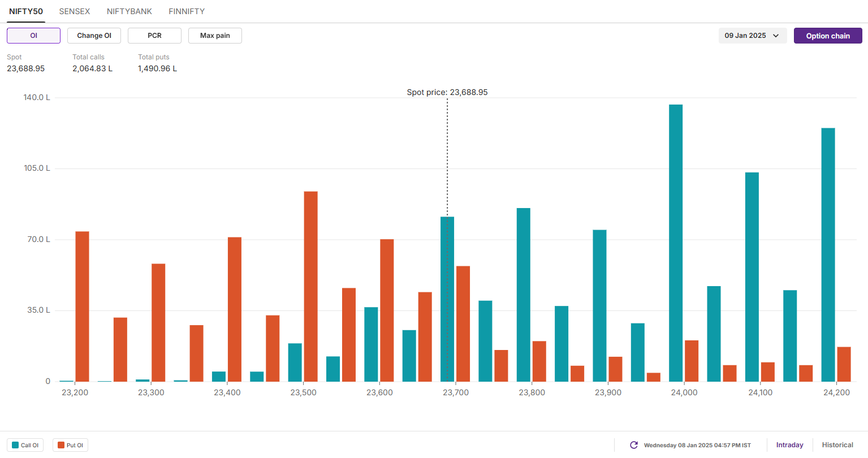Click the Wednesday 08 Jan 2025 timestamp
The width and height of the screenshot is (868, 458).
coord(697,446)
